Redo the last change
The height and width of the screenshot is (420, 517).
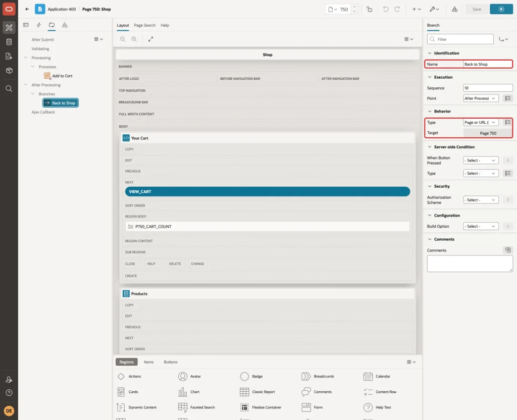pos(397,9)
